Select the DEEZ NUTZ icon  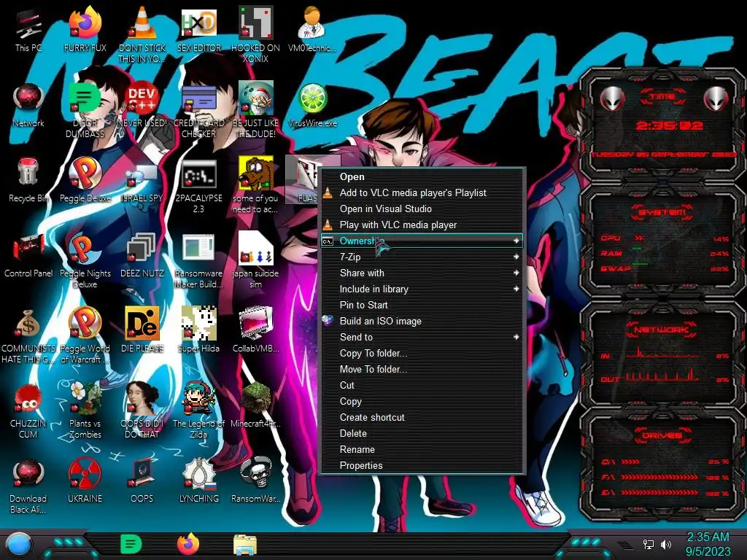(142, 256)
